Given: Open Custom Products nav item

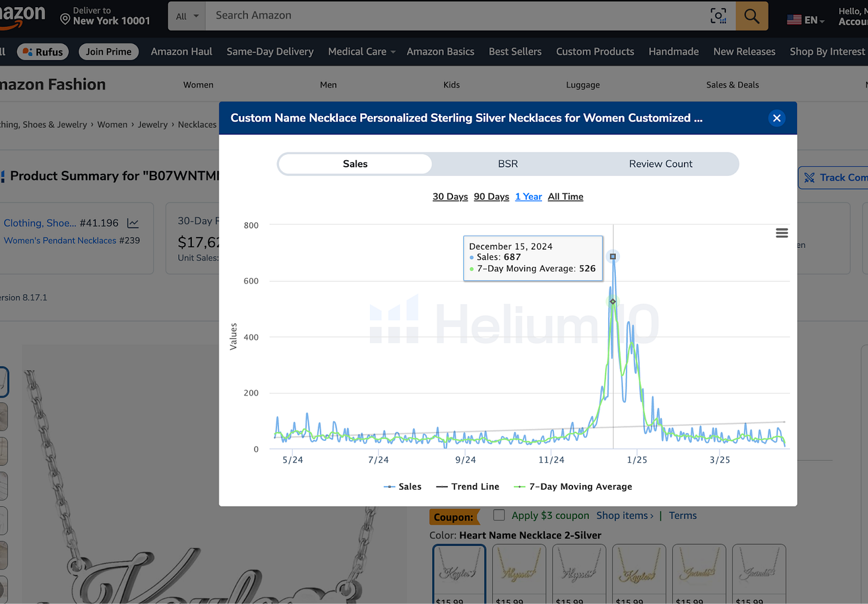Looking at the screenshot, I should tap(595, 52).
